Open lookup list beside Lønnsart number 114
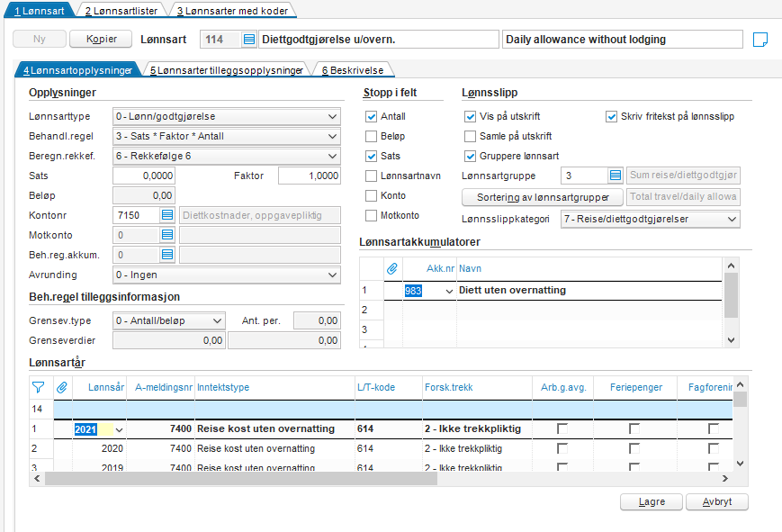This screenshot has width=782, height=532. 249,40
